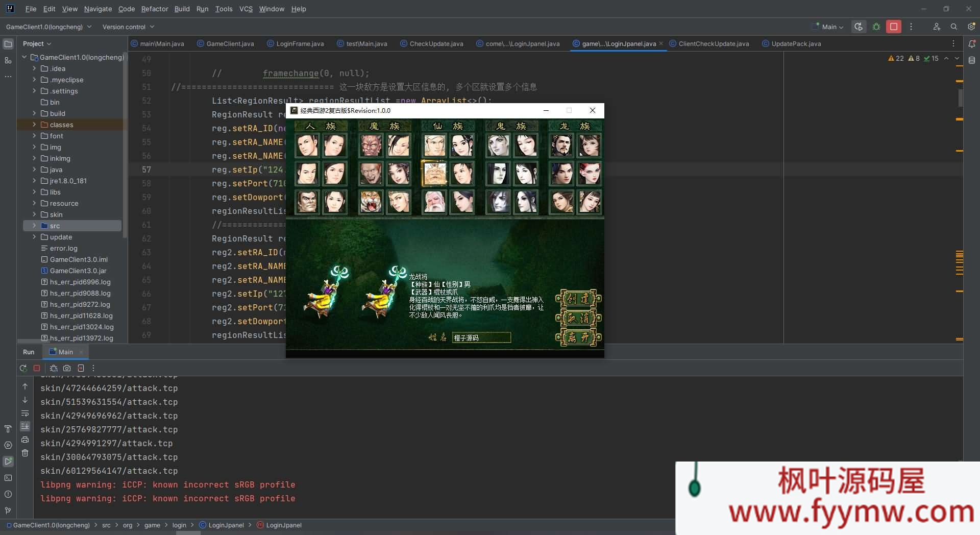Click next highlighted error down arrow
980x535 pixels.
[x=957, y=58]
